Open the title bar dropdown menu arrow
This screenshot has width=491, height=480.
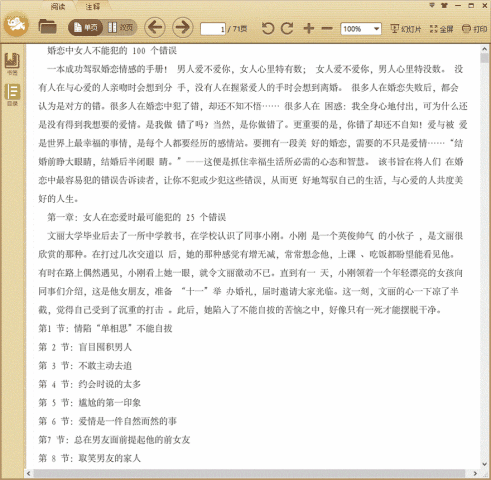click(432, 5)
